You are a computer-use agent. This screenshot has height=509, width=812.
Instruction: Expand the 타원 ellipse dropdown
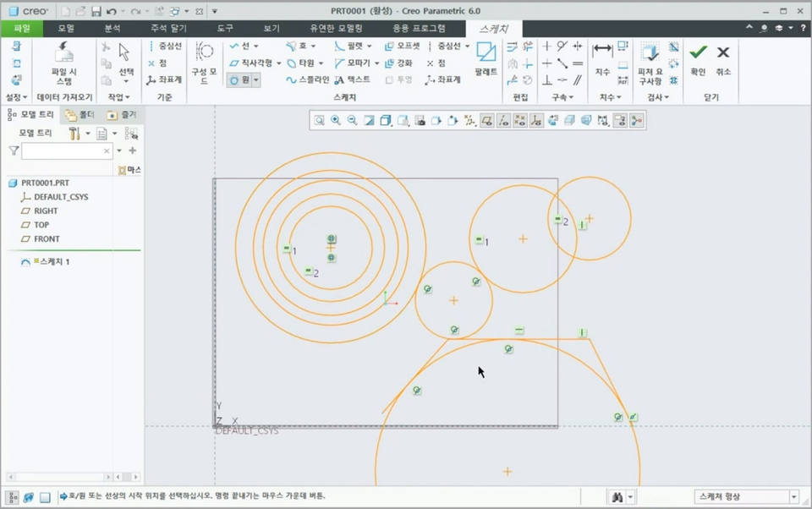tap(321, 63)
